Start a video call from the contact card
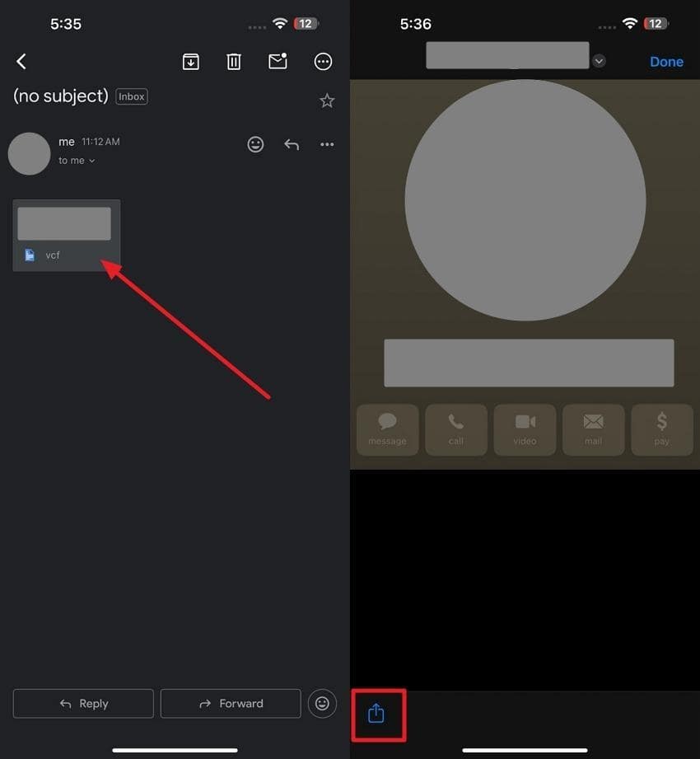The image size is (700, 759). [525, 429]
